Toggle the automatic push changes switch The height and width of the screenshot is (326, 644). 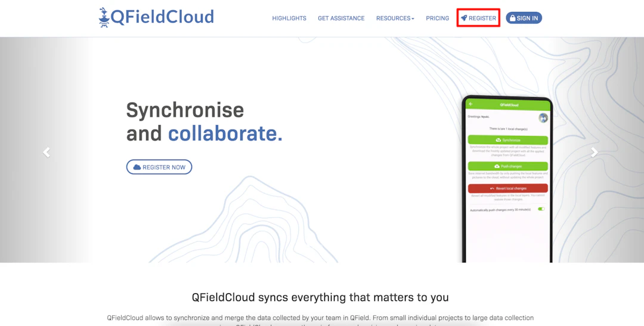pyautogui.click(x=541, y=209)
